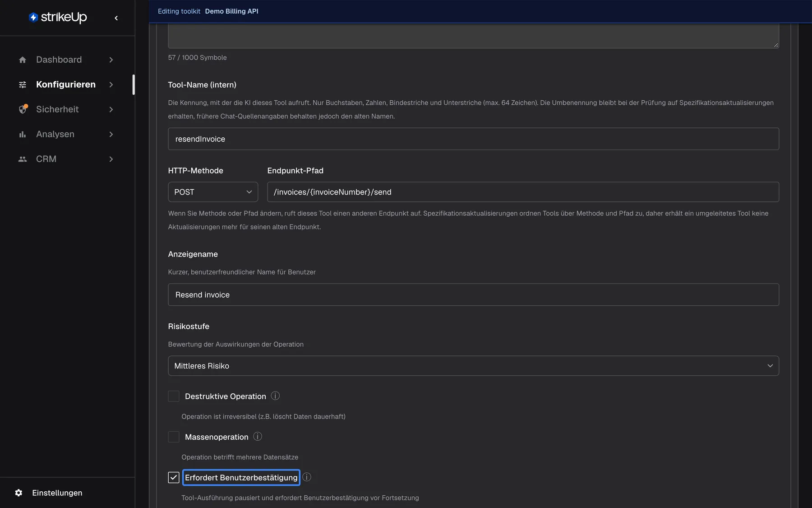Open the Risikostufe dropdown
Image resolution: width=812 pixels, height=508 pixels.
click(x=473, y=366)
